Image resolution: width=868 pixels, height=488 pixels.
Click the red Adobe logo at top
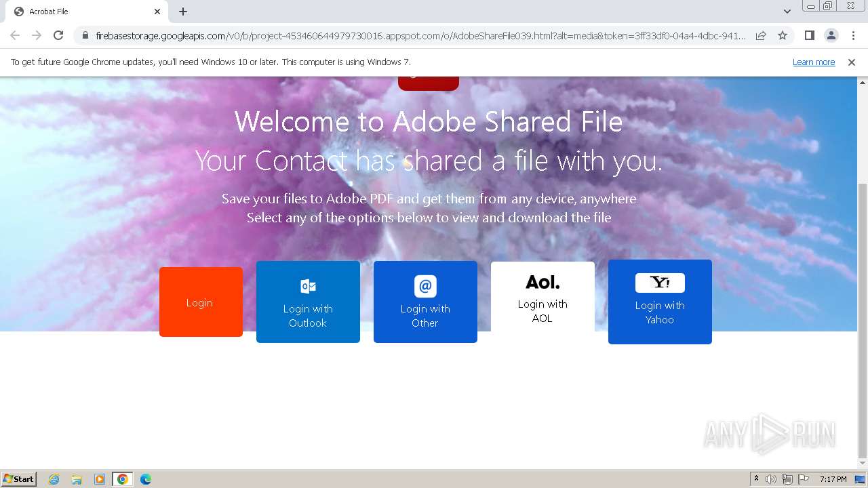coord(429,83)
